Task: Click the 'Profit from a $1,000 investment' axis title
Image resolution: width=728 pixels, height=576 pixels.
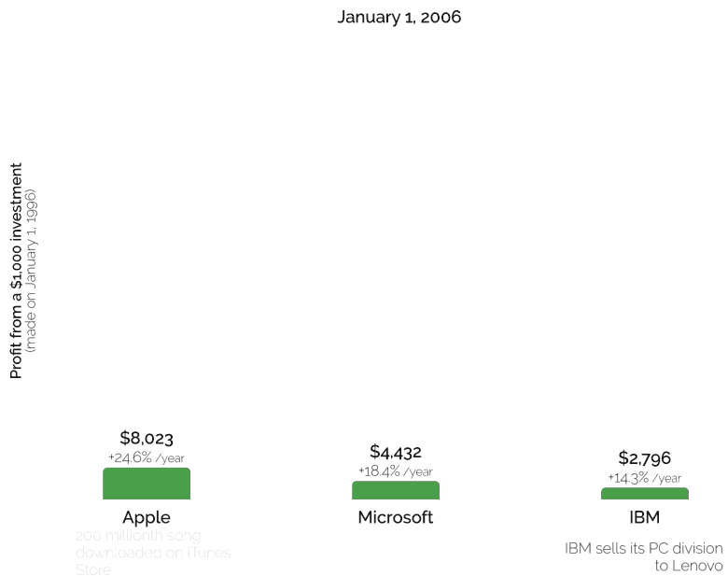Action: pyautogui.click(x=16, y=271)
